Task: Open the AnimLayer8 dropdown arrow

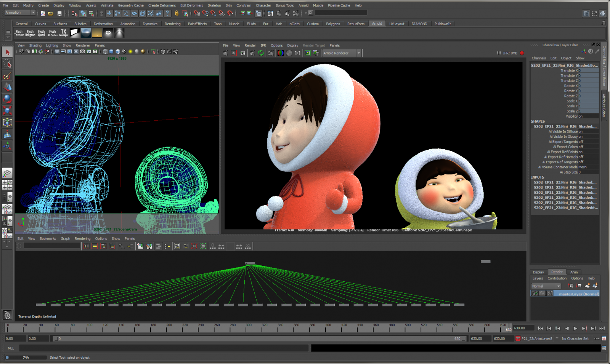Action: [x=557, y=338]
